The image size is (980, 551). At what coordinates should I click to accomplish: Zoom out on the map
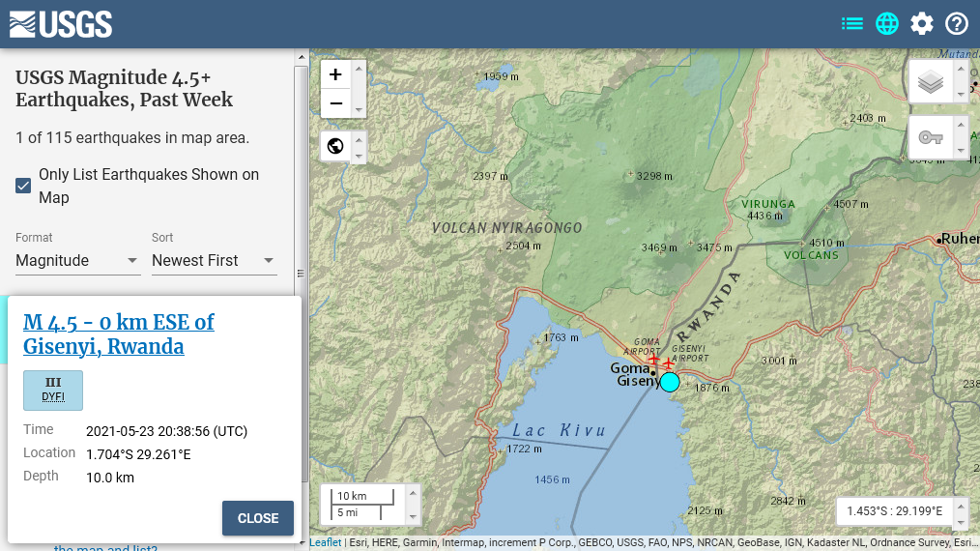pos(335,103)
